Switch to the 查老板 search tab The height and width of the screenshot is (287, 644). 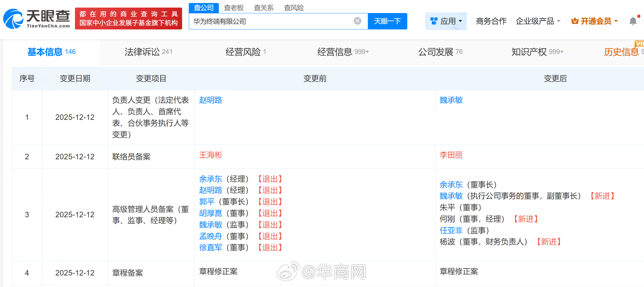(x=234, y=8)
